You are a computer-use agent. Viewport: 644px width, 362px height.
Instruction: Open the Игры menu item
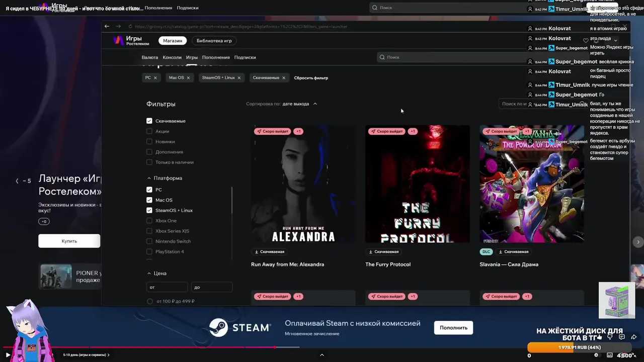(x=192, y=57)
